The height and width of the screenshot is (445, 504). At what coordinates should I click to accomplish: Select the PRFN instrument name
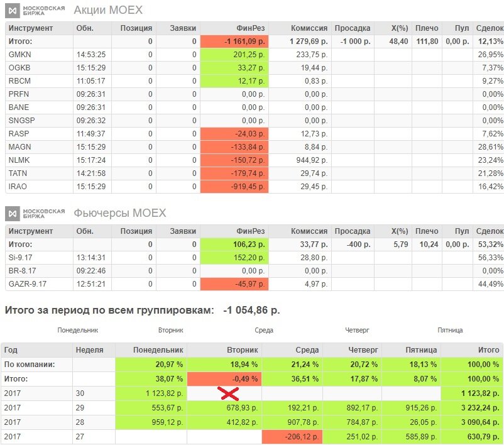19,94
